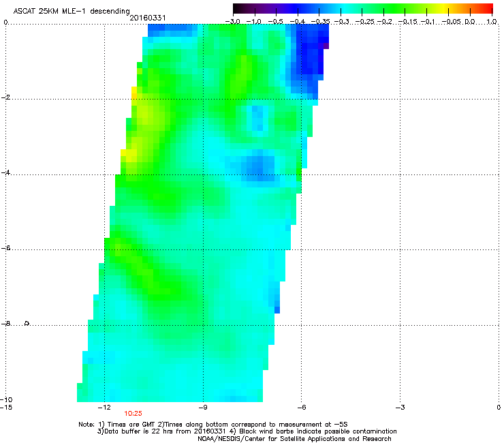
Task: Click the color bar label -0.1
Action: [428, 22]
